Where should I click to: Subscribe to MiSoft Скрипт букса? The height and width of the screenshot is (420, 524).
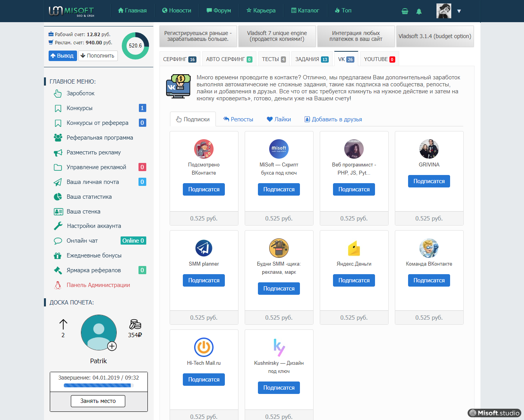[279, 189]
